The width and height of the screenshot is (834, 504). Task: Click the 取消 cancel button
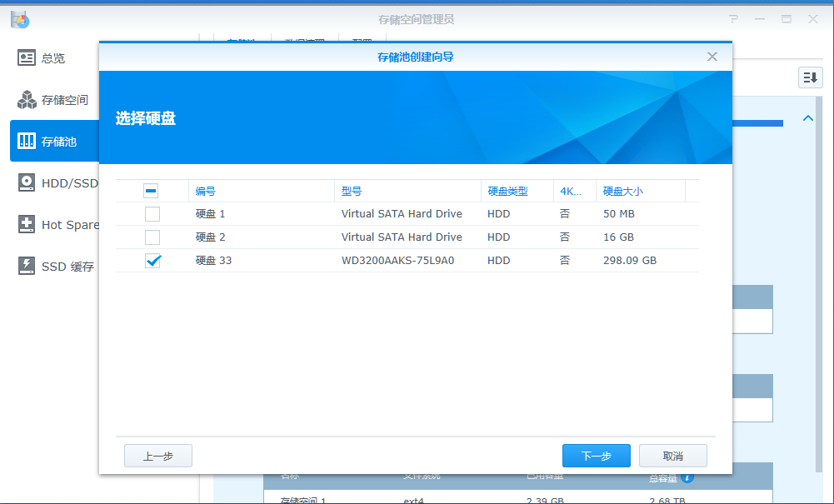pyautogui.click(x=673, y=456)
